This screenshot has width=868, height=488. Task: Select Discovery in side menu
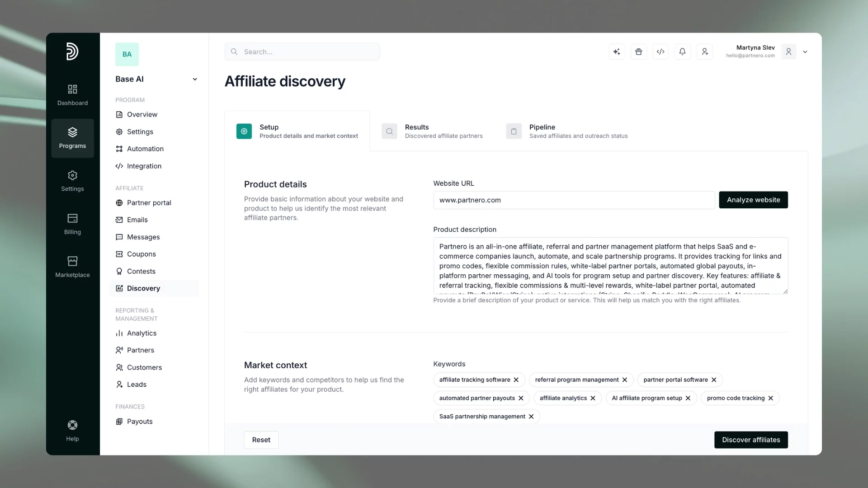point(154,288)
